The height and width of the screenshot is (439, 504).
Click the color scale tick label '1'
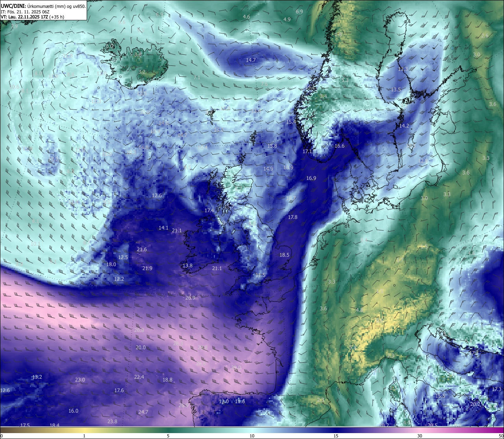click(84, 436)
